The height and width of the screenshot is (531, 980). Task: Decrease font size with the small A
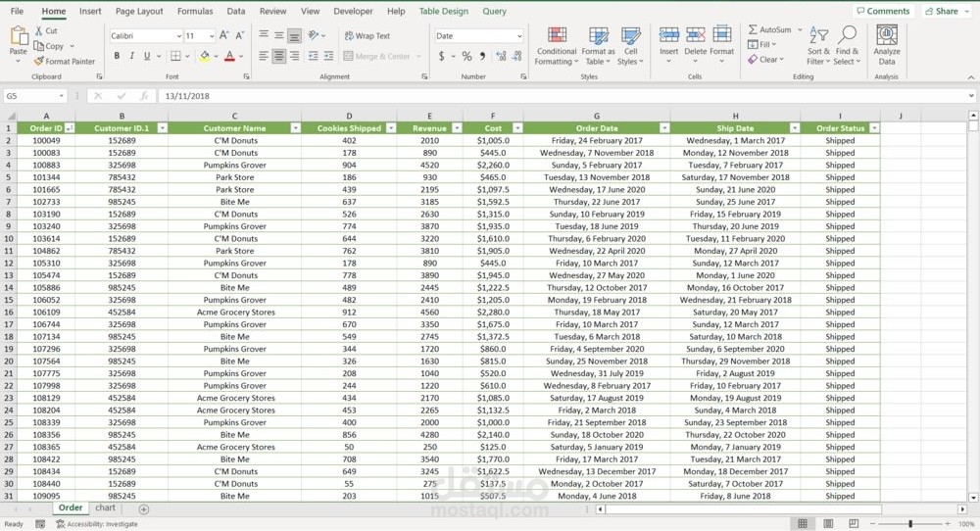pyautogui.click(x=239, y=35)
